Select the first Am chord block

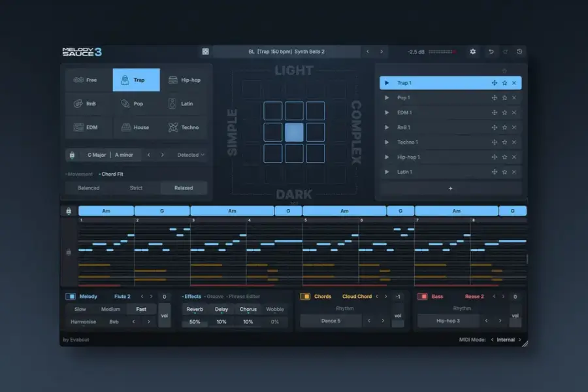point(106,211)
